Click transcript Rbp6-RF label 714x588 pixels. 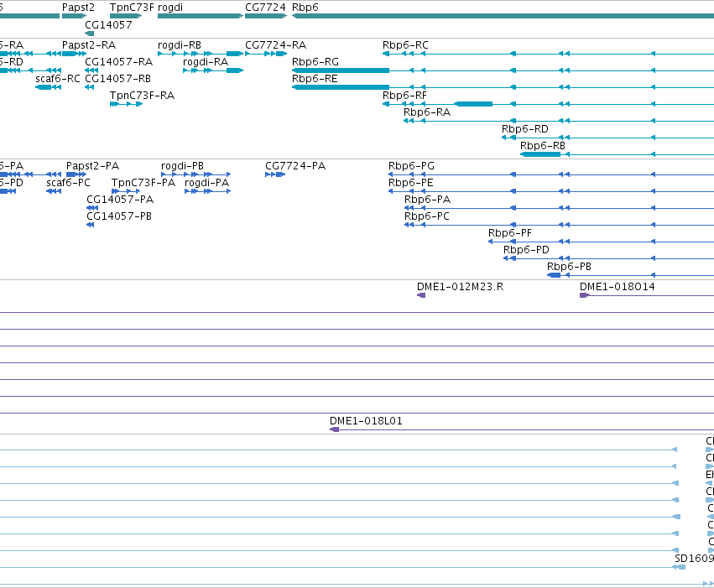coord(404,96)
